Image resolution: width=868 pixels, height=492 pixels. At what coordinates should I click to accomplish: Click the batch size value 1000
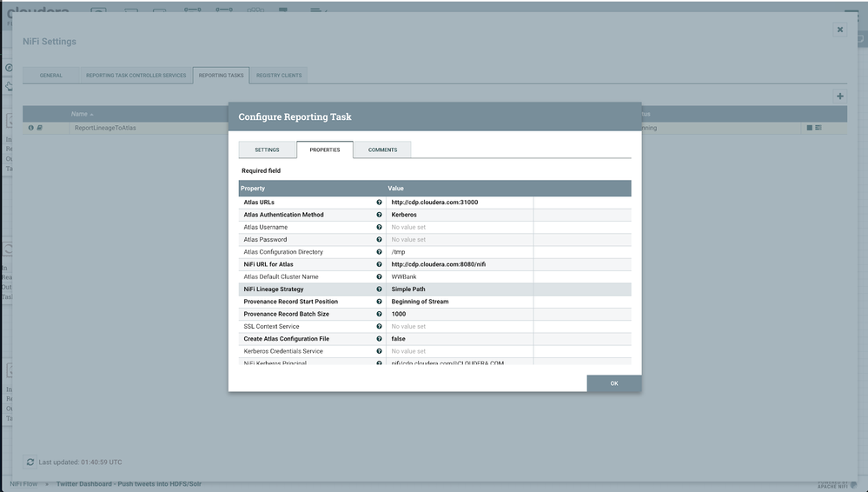coord(399,314)
